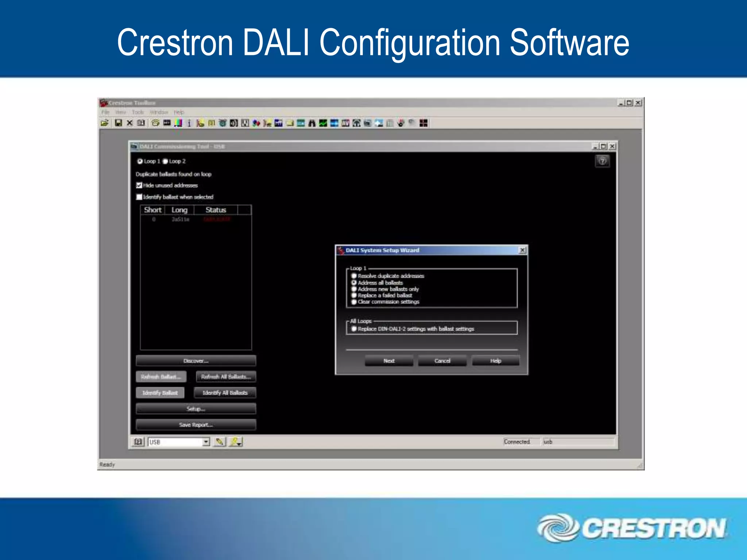Click the floppy disk save icon
Viewport: 747px width, 560px height.
(119, 123)
